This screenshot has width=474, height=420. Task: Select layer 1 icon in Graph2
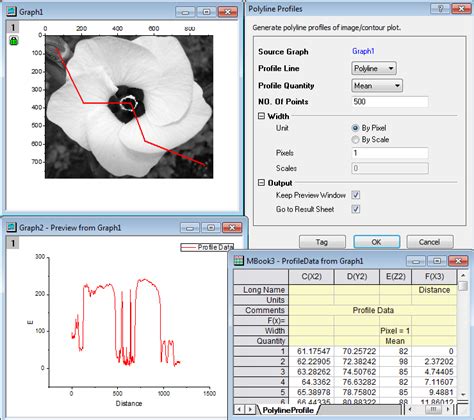[13, 243]
